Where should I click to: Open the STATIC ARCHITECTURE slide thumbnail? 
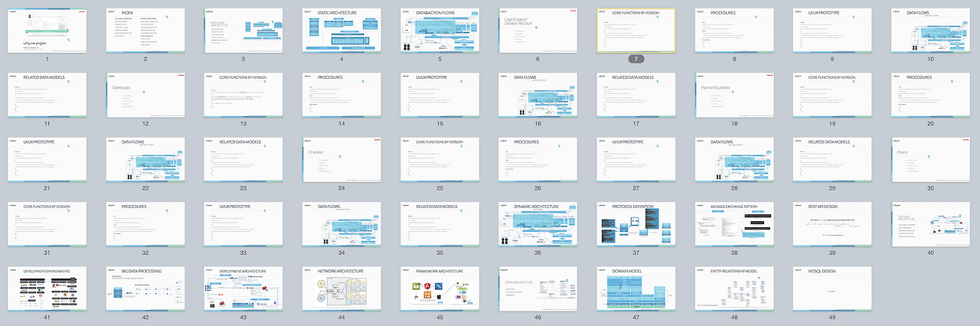[341, 31]
